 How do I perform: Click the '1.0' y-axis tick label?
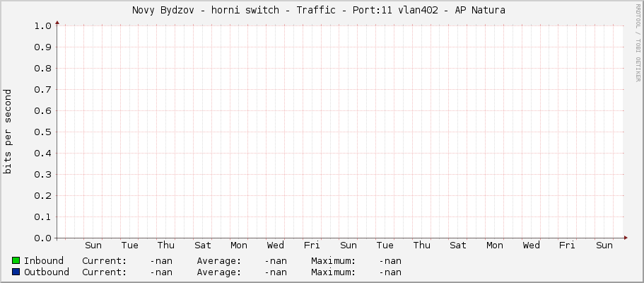click(x=42, y=26)
